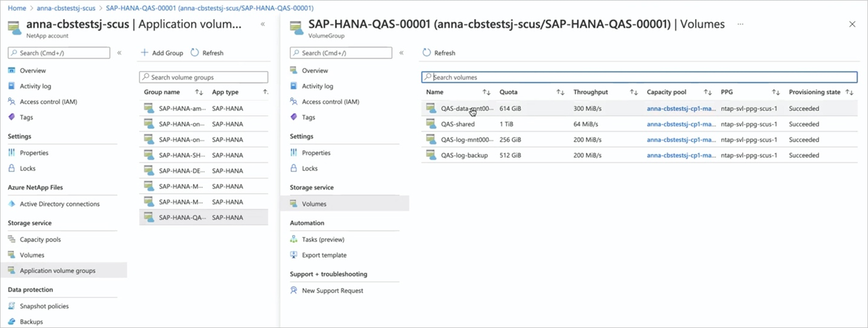Screen dimensions: 868x328
Task: Open Overview icon in VolumeGroup menu
Action: 293,70
